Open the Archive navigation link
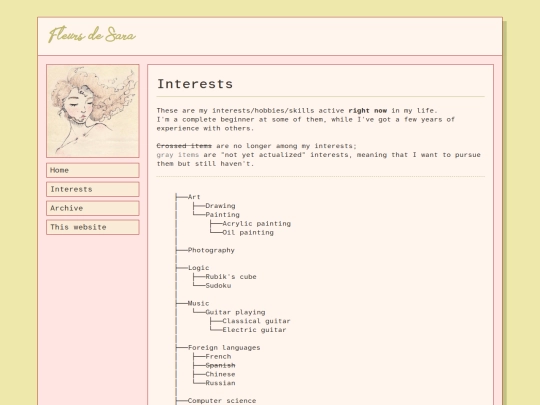The image size is (540, 405). (93, 208)
